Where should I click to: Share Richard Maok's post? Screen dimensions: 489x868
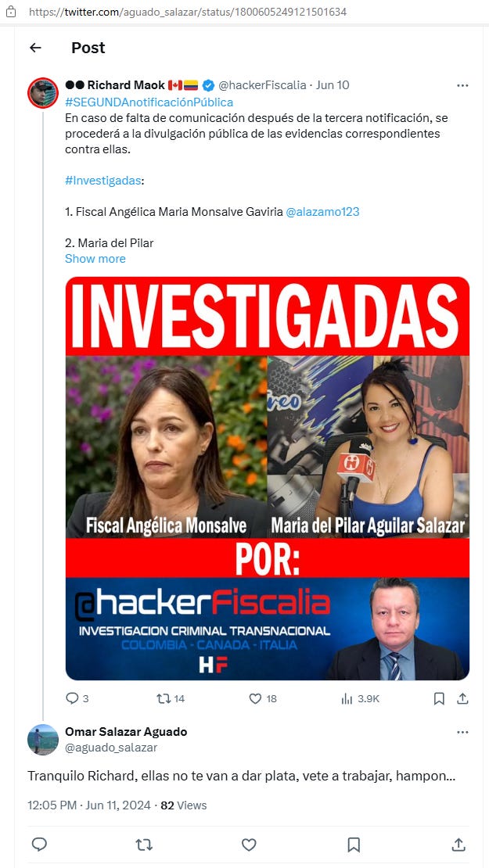pos(462,698)
